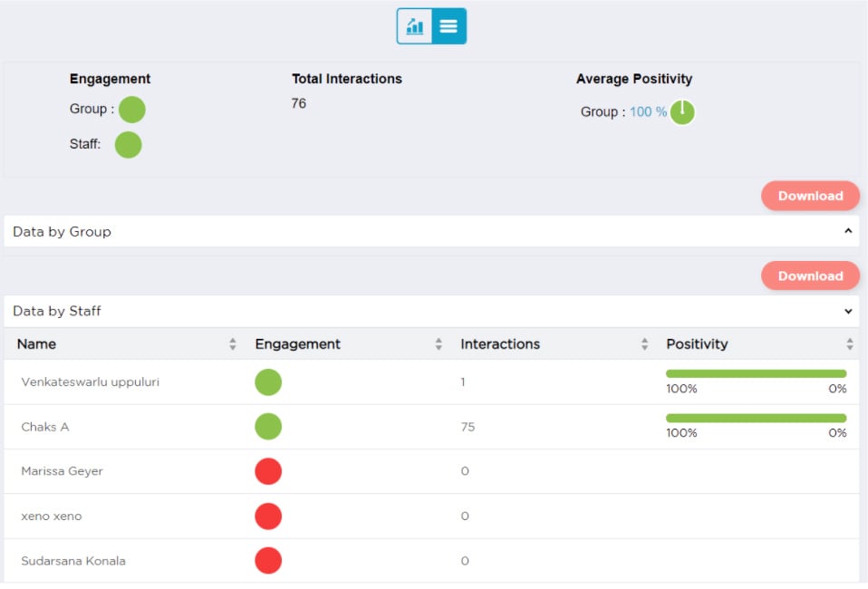Click the 100% group positivity link
Viewport: 868px width, 589px height.
click(647, 112)
